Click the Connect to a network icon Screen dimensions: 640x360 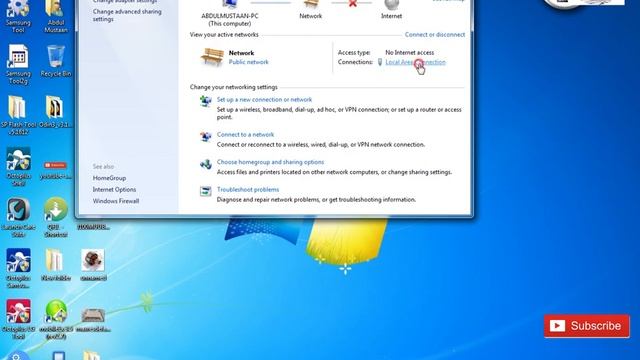click(206, 136)
